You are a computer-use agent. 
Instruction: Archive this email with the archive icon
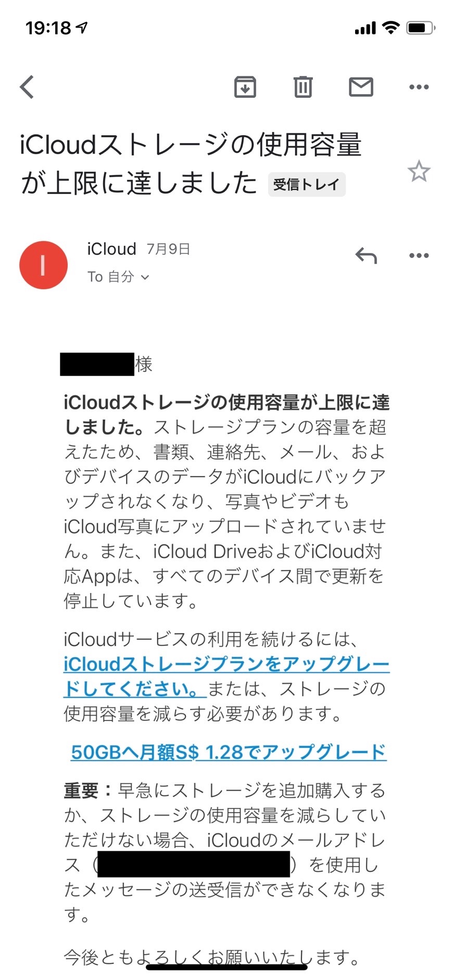tap(245, 87)
